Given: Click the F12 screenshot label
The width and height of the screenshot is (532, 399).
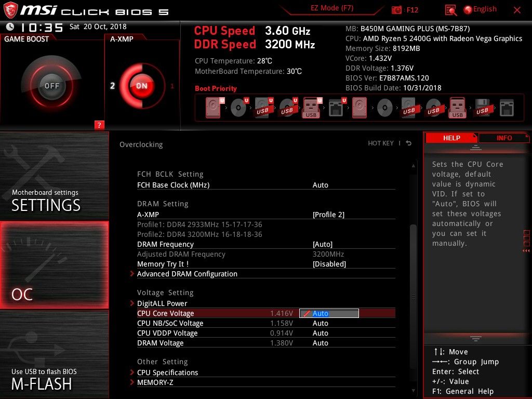Looking at the screenshot, I should click(x=412, y=10).
